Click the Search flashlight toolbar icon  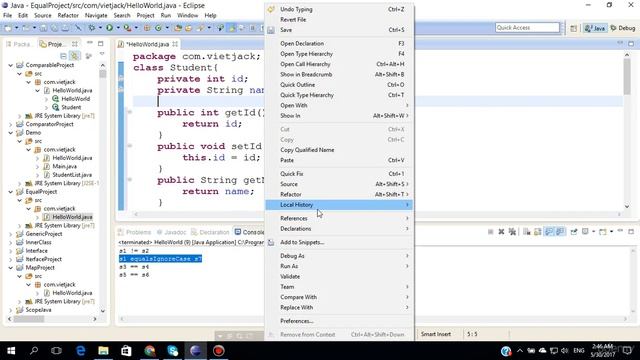(x=200, y=28)
